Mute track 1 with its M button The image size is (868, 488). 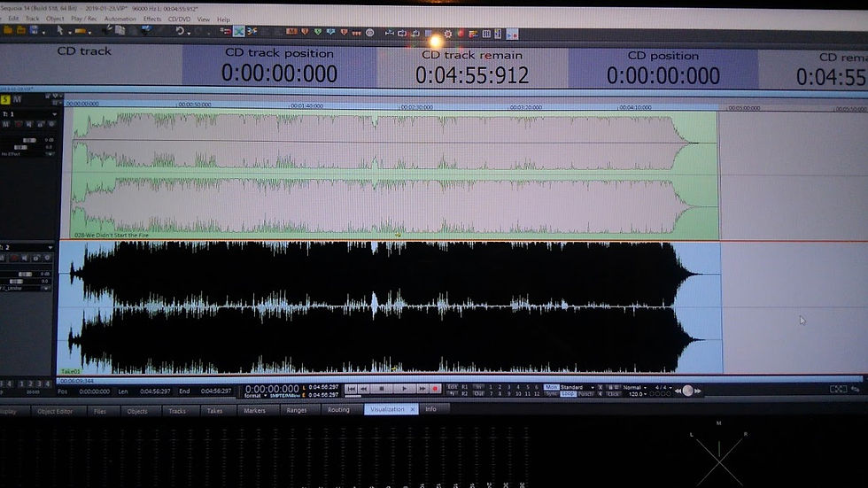point(5,125)
